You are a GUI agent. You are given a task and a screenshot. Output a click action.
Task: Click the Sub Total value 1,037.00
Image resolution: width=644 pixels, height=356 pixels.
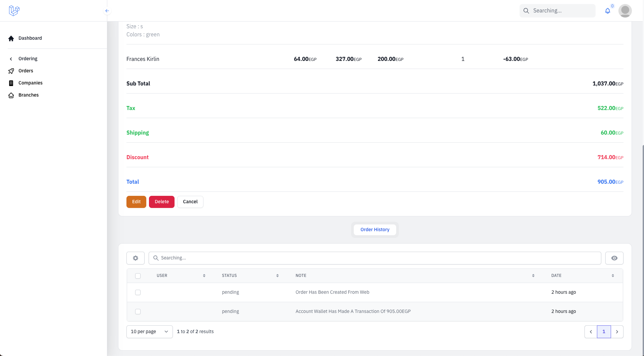click(x=608, y=84)
